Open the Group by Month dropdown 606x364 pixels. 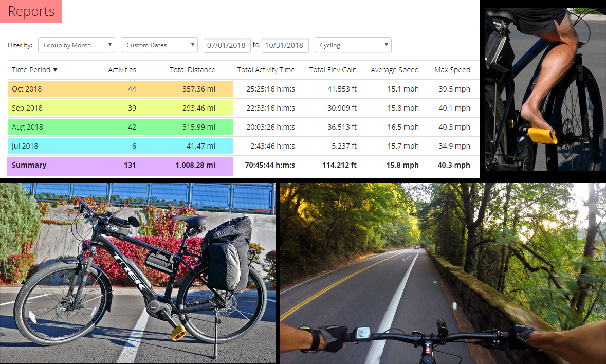pyautogui.click(x=76, y=45)
